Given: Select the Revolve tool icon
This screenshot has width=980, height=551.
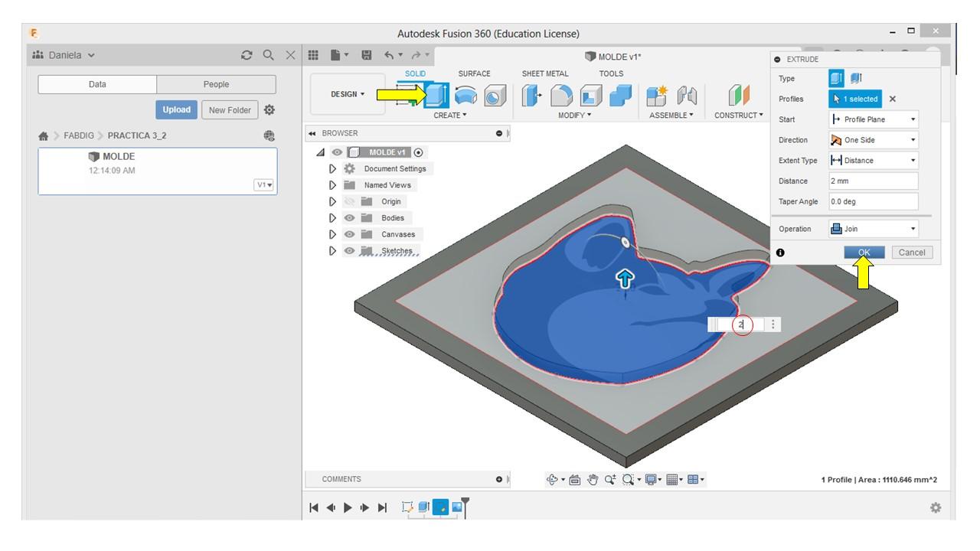Looking at the screenshot, I should coord(467,95).
